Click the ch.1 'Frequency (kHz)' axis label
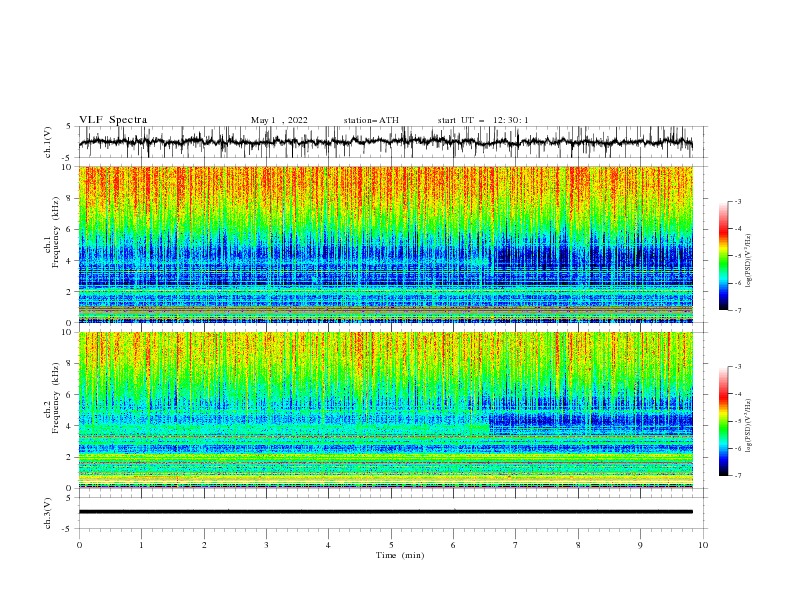The height and width of the screenshot is (612, 792). coord(56,233)
